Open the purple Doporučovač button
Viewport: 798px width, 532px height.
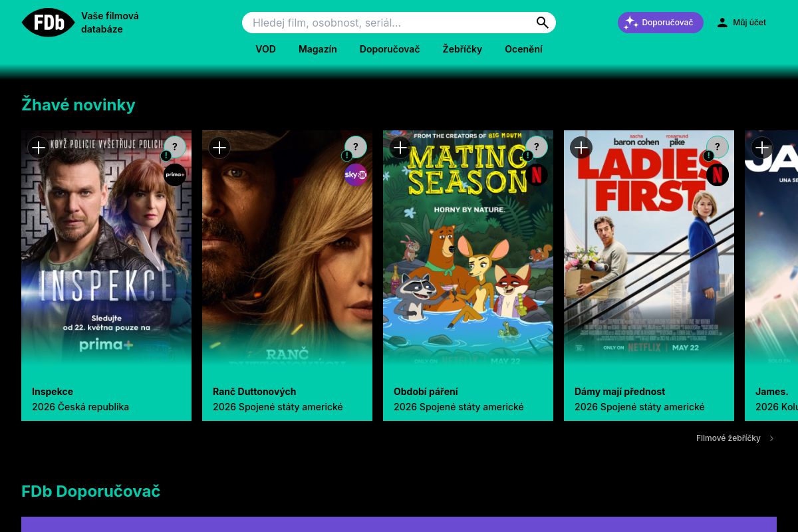pyautogui.click(x=660, y=23)
